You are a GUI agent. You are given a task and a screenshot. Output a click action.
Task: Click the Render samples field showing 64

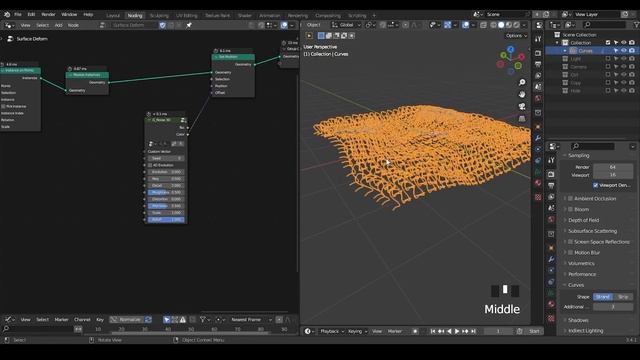(613, 167)
